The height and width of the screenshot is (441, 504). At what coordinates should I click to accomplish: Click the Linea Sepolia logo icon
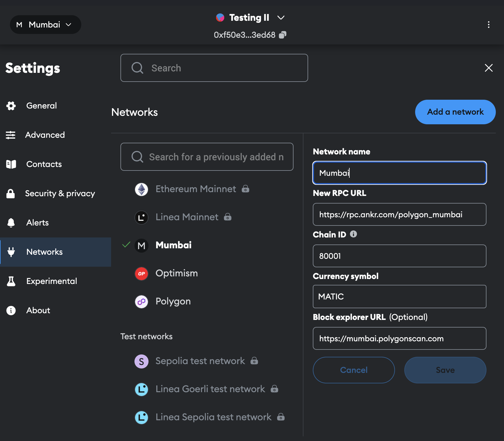[x=141, y=418]
